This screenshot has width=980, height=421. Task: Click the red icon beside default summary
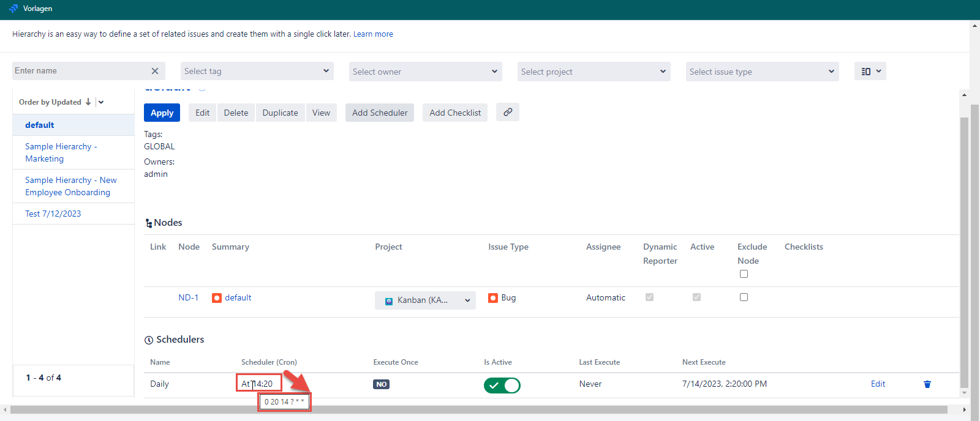[217, 298]
